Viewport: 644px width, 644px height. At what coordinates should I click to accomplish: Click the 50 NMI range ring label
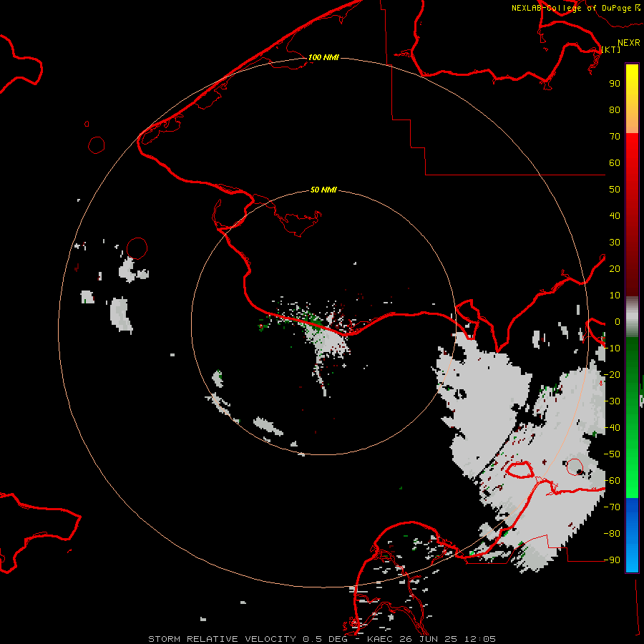pyautogui.click(x=323, y=190)
